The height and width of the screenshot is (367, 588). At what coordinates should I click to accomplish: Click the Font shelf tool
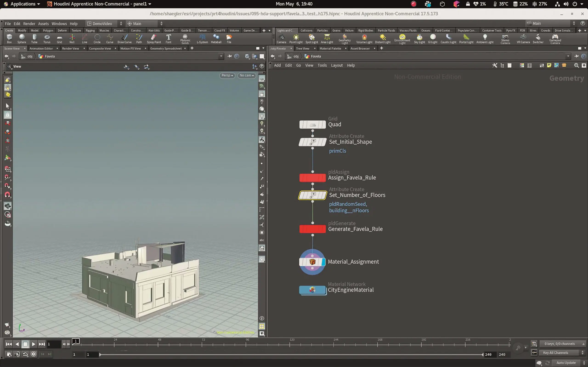point(168,38)
